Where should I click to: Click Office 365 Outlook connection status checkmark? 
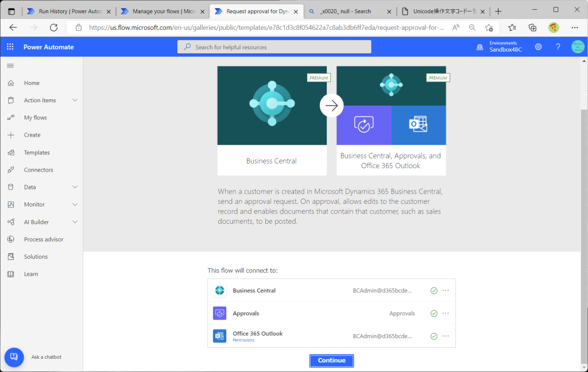(434, 336)
